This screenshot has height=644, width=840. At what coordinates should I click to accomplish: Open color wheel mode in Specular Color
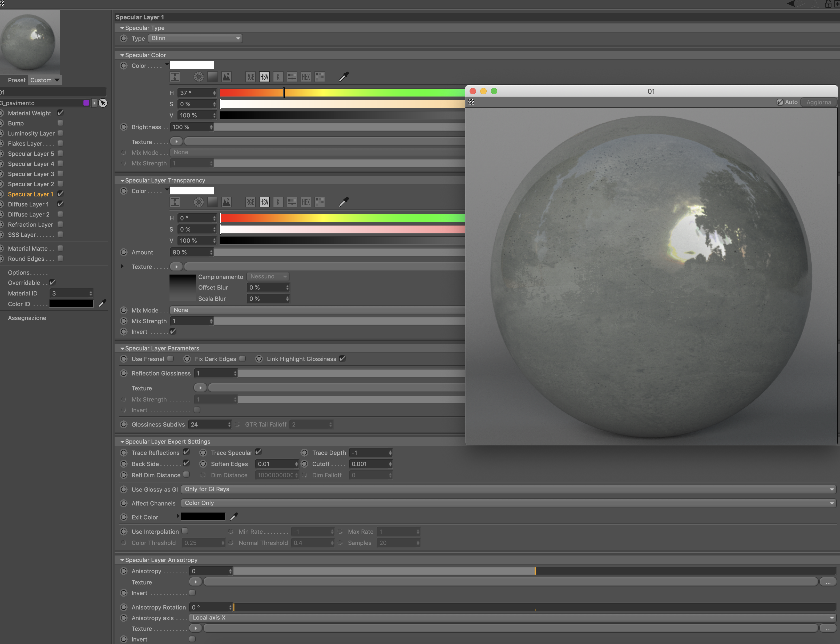(x=199, y=77)
